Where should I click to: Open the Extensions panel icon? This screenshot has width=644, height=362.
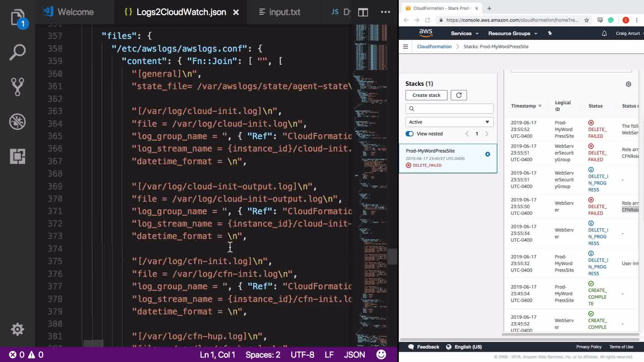coord(17,156)
